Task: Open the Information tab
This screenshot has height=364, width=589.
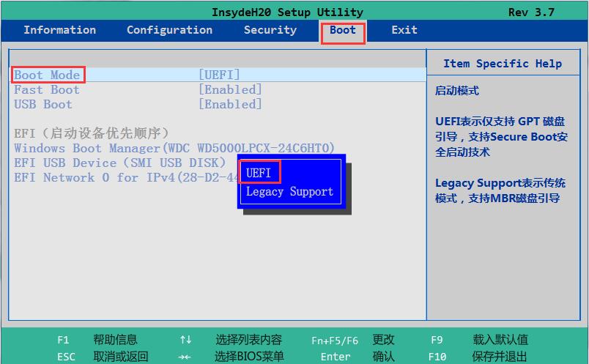Action: (60, 30)
